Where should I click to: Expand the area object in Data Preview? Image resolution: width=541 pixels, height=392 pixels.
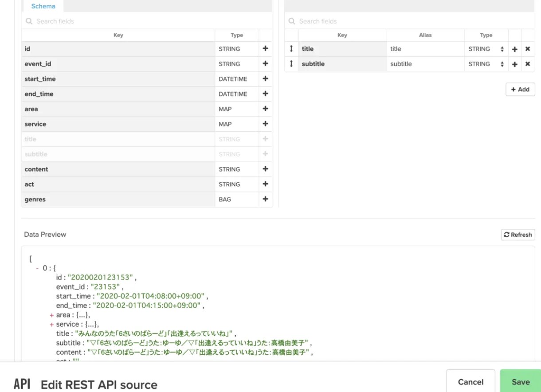pyautogui.click(x=52, y=315)
